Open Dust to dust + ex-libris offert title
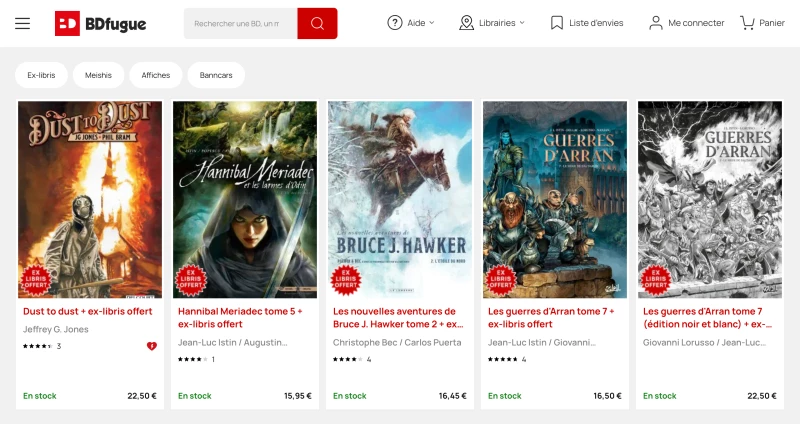Screen dimensions: 800x424 tap(88, 311)
